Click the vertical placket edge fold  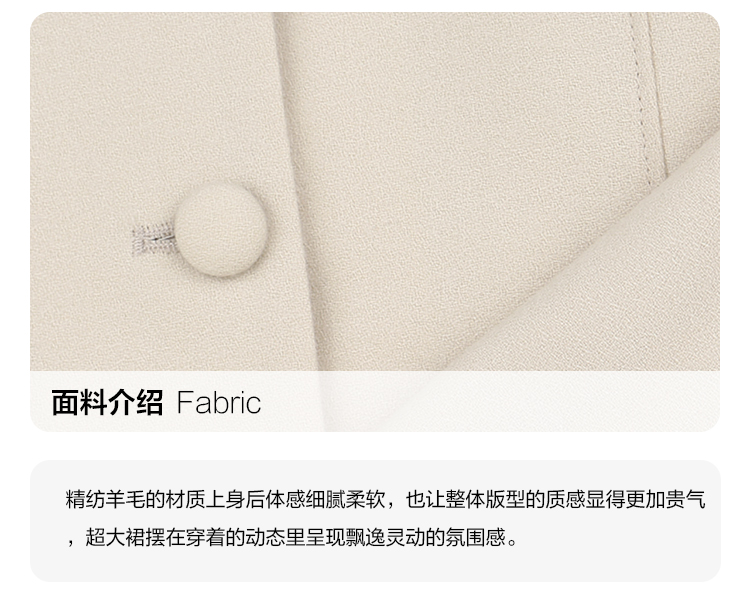299,191
